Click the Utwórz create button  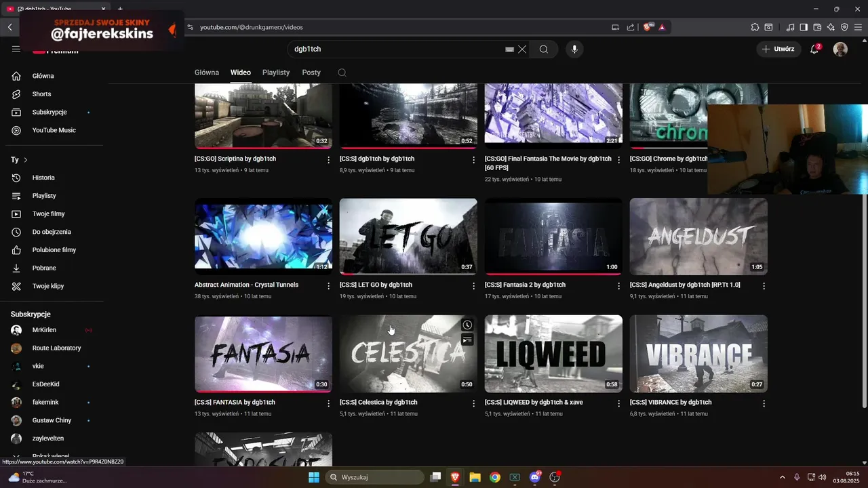pos(778,49)
